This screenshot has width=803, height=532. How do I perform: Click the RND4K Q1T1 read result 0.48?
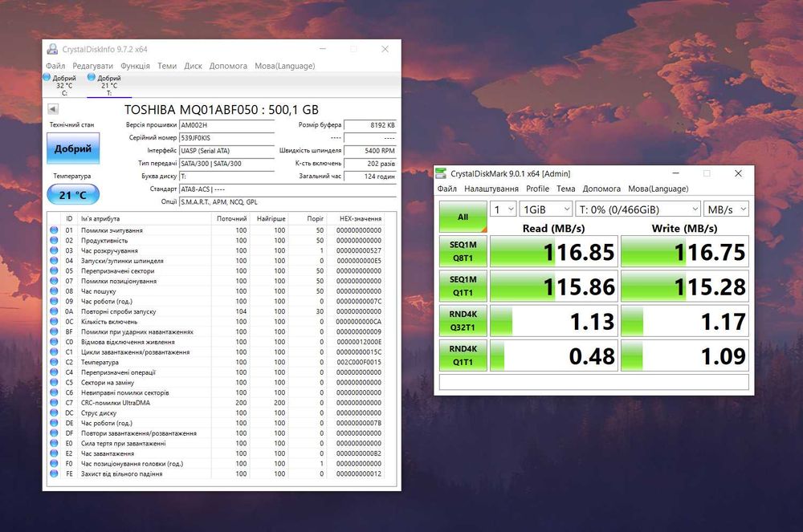(x=553, y=355)
